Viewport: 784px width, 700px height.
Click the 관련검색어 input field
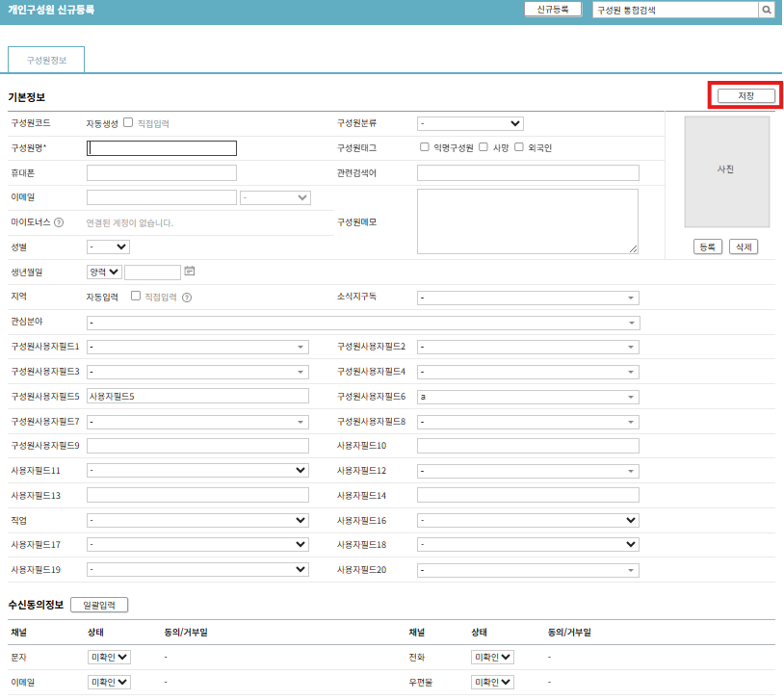tap(528, 173)
